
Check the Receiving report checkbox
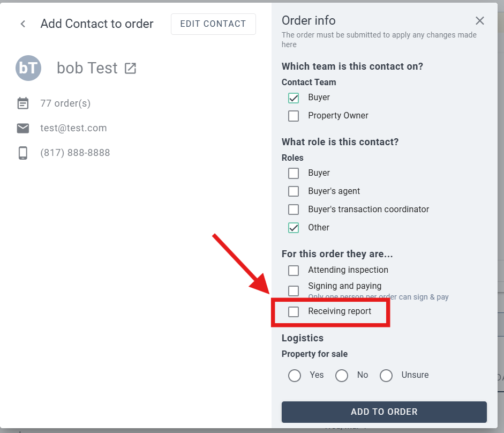294,312
